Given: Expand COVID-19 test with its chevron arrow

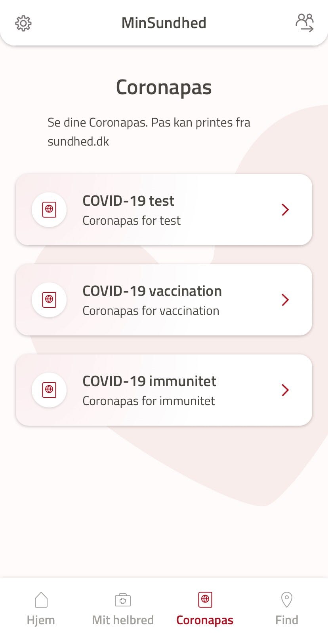Looking at the screenshot, I should pyautogui.click(x=285, y=210).
